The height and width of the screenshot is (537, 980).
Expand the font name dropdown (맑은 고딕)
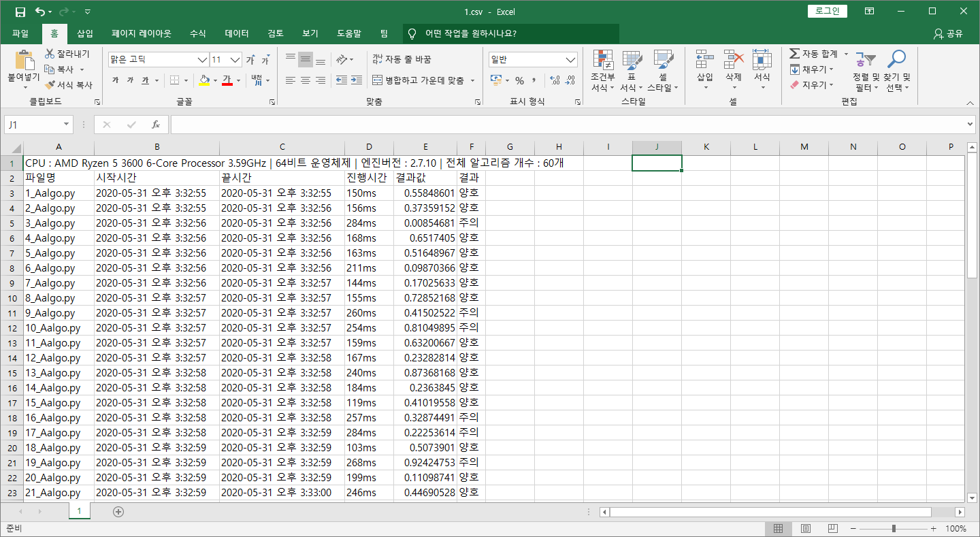[202, 60]
